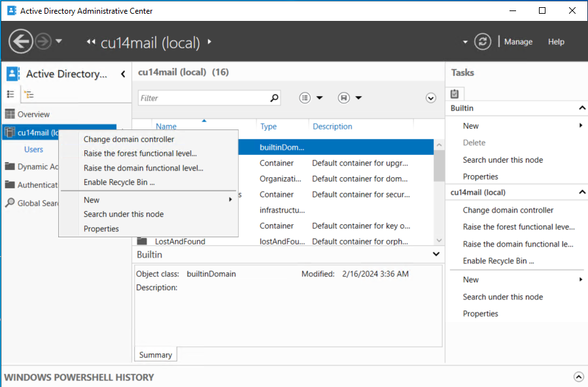Click Raise the domain functional level in Tasks

click(x=517, y=244)
